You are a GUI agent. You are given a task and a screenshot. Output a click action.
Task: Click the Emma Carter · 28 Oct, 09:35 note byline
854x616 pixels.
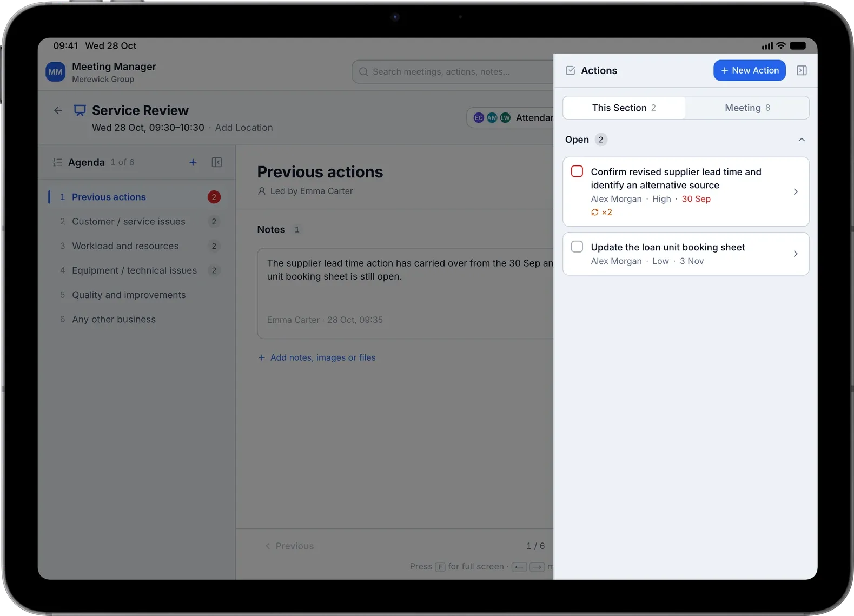[325, 320]
